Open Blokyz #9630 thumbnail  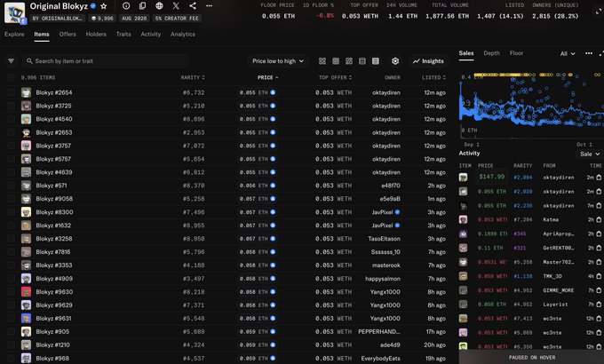coord(26,291)
